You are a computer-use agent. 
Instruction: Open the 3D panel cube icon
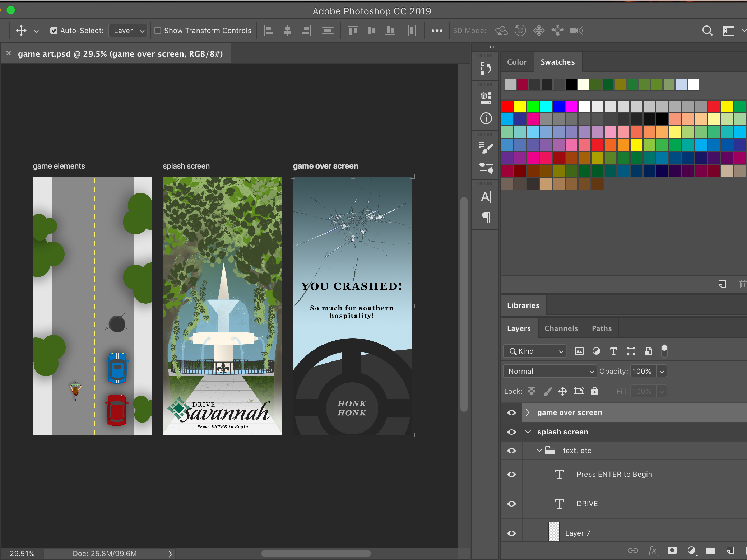click(486, 98)
